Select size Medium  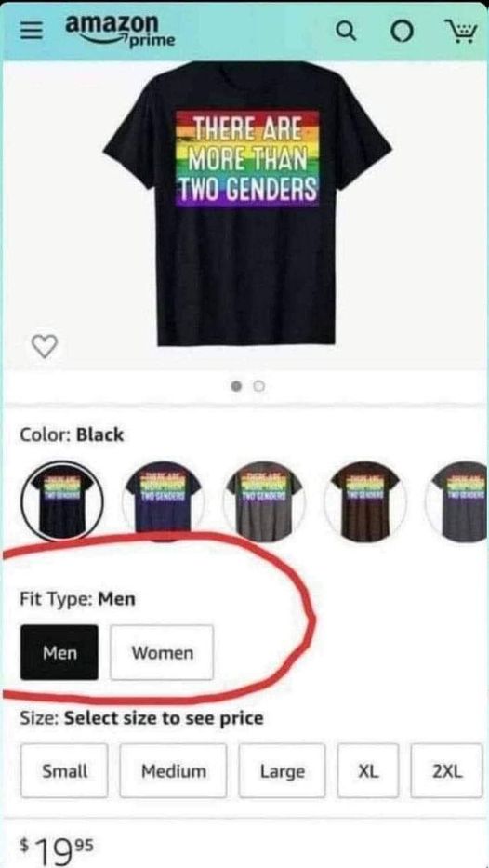173,770
